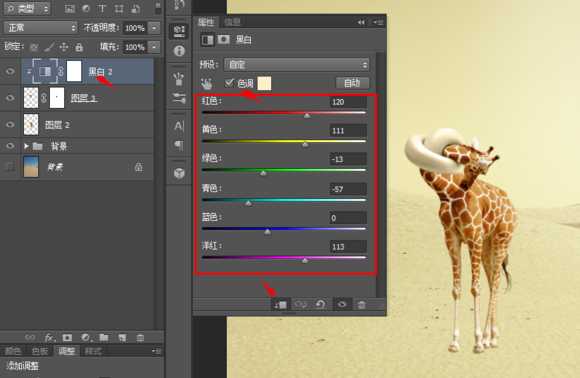Select the on-image targeted adjustment hand tool
Image resolution: width=580 pixels, height=378 pixels.
(207, 84)
